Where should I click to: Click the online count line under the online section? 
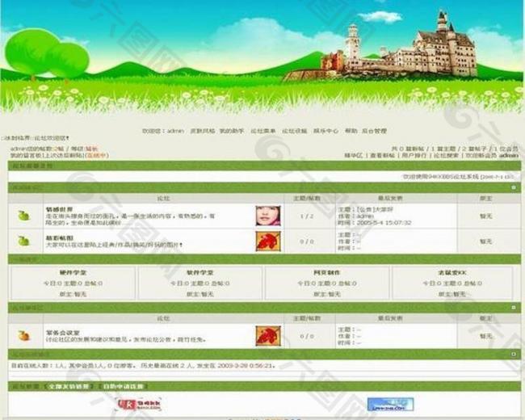coord(144,365)
